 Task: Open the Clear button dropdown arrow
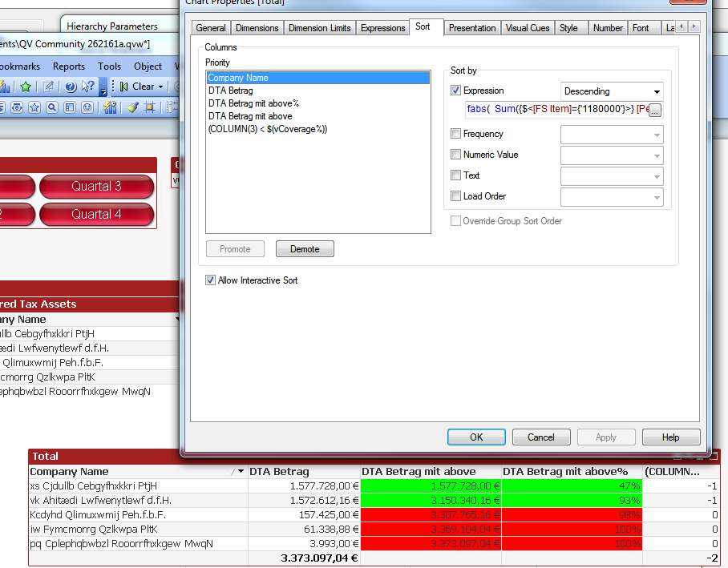(160, 87)
